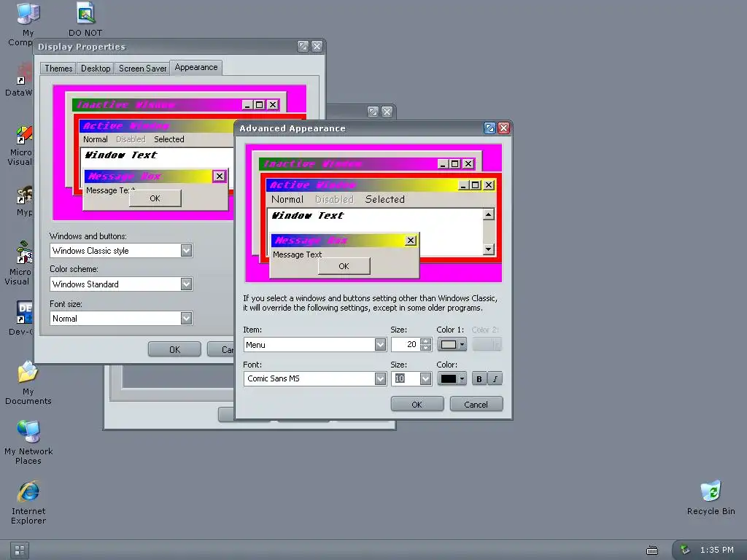Screen dimensions: 747x560
Task: Open the Font size dropdown showing Normal
Action: 186,318
